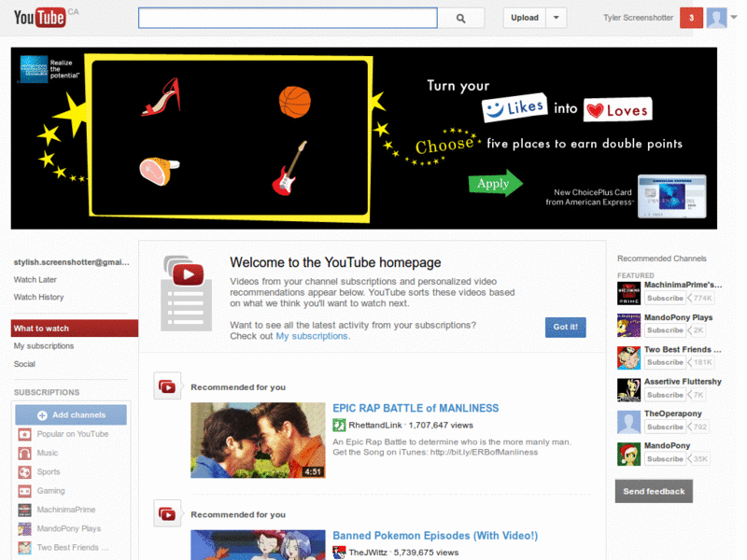The image size is (747, 560).
Task: Open Popular on YouTube text link
Action: pyautogui.click(x=73, y=434)
